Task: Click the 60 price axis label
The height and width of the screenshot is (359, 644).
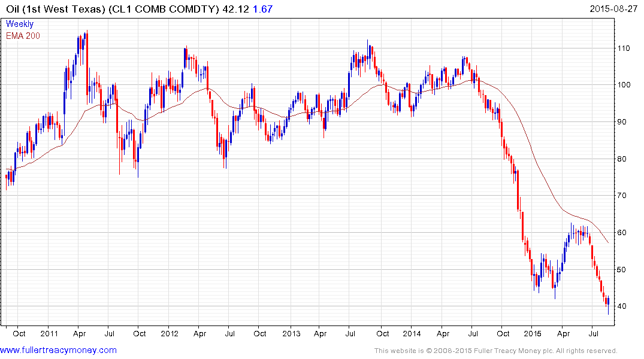Action: (622, 232)
